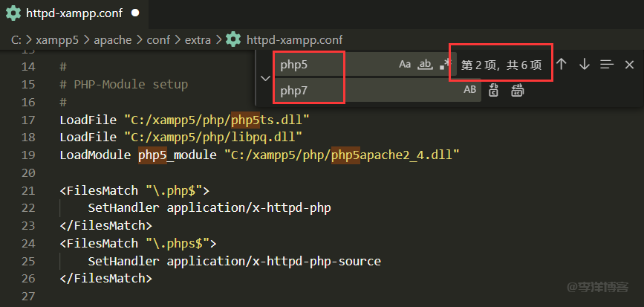Toggle Preserve Case in replace box

469,90
